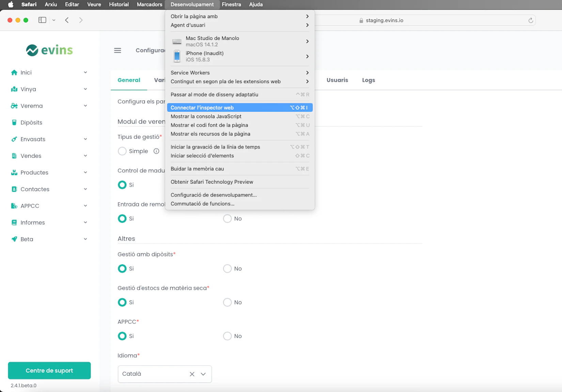Click the Inici home icon in sidebar
Screen dimensions: 562x392
pyautogui.click(x=14, y=73)
